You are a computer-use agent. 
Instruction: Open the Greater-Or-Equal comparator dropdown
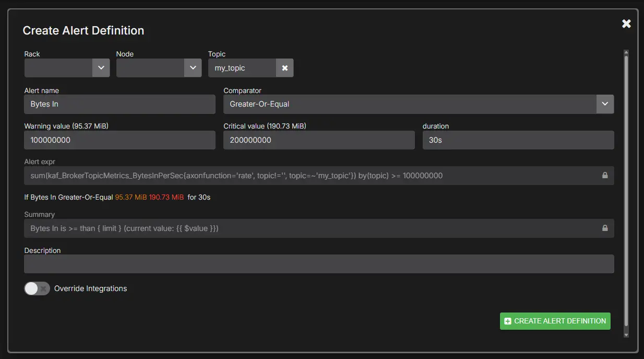click(x=412, y=104)
